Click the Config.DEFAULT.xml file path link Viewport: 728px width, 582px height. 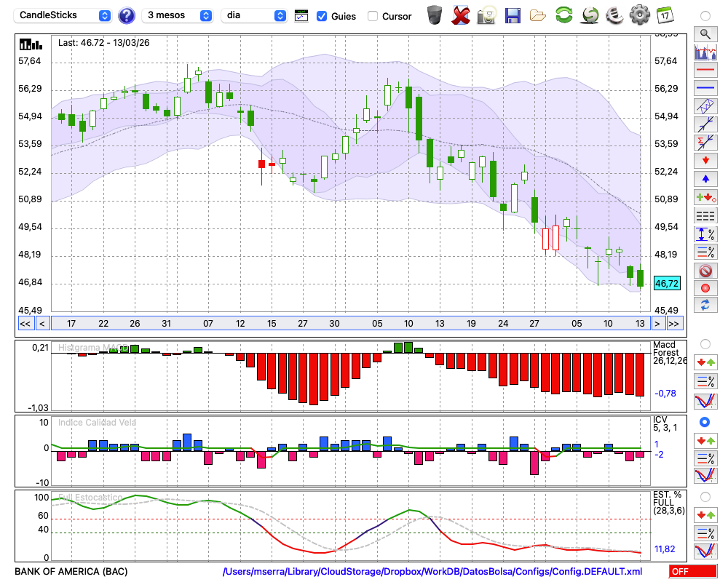pos(432,572)
